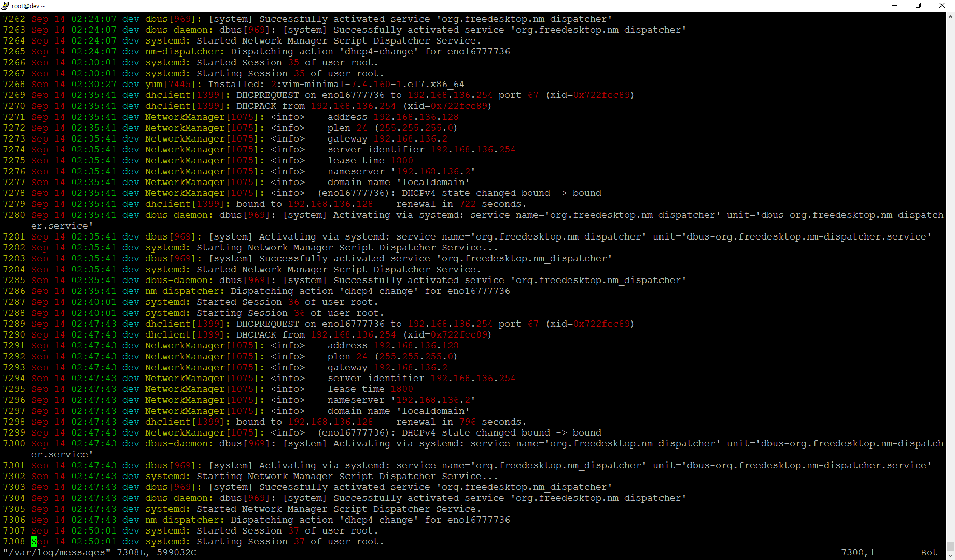The height and width of the screenshot is (560, 955).
Task: Click 'xid=0x722fcc89' on line 7290
Action: [x=447, y=335]
